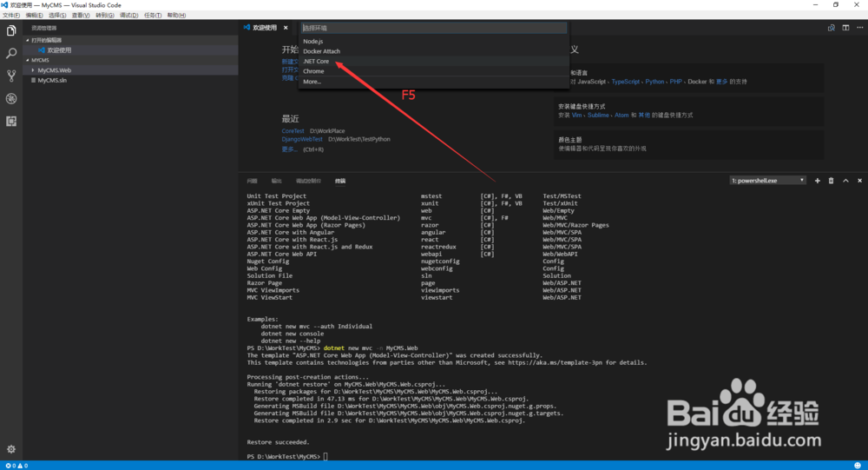This screenshot has width=868, height=470.
Task: Collapse the MYCMS workspace section
Action: click(28, 60)
